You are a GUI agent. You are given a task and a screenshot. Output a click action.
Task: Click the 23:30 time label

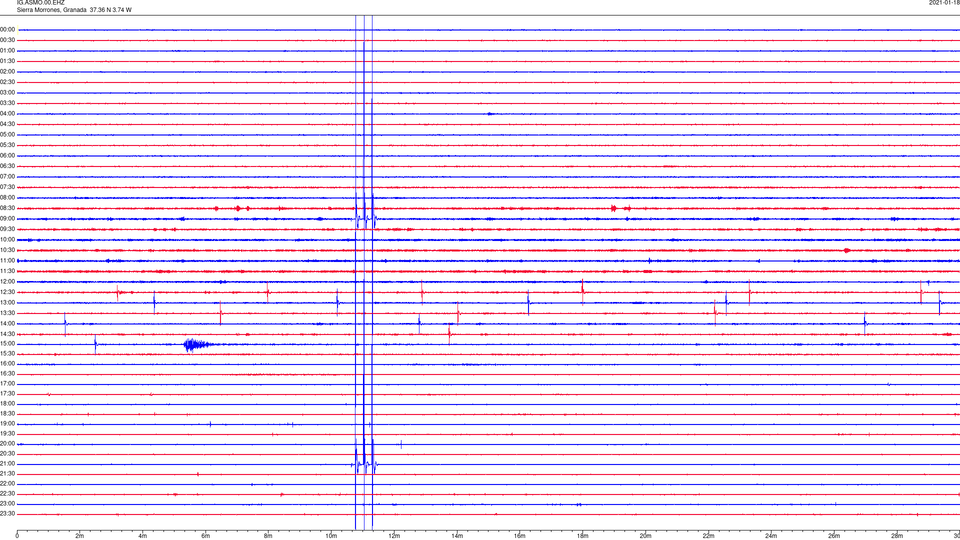click(8, 514)
